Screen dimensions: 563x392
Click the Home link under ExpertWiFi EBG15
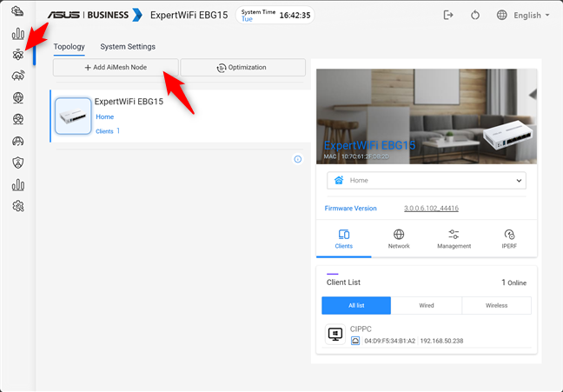coord(105,116)
